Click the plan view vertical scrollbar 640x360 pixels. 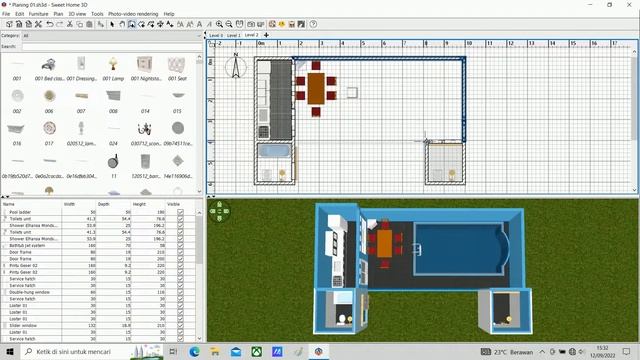634,98
